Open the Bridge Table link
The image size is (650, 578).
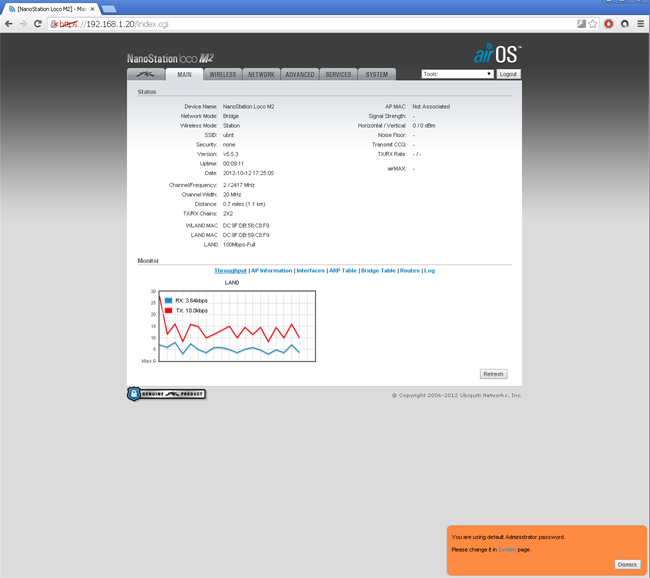point(378,271)
